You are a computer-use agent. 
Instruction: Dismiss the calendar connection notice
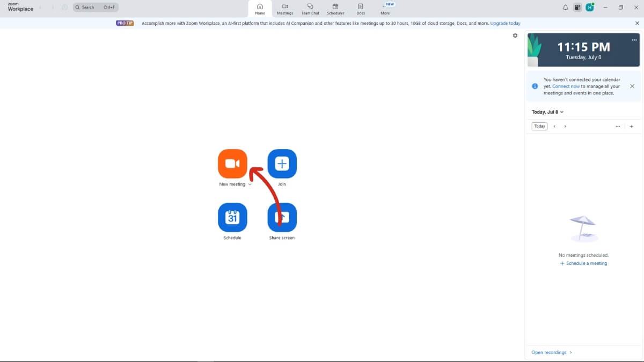pyautogui.click(x=632, y=86)
